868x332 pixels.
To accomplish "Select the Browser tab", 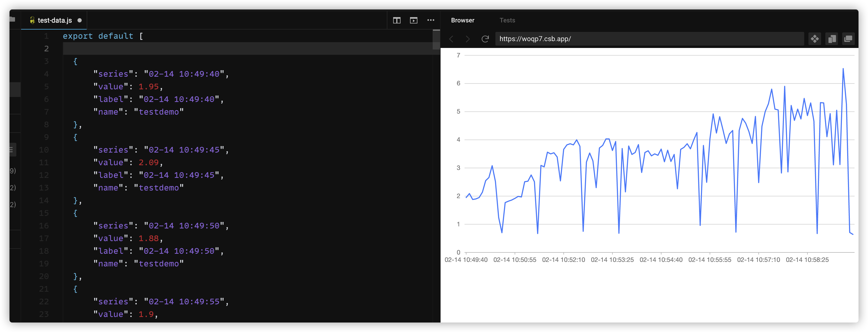I will [462, 20].
